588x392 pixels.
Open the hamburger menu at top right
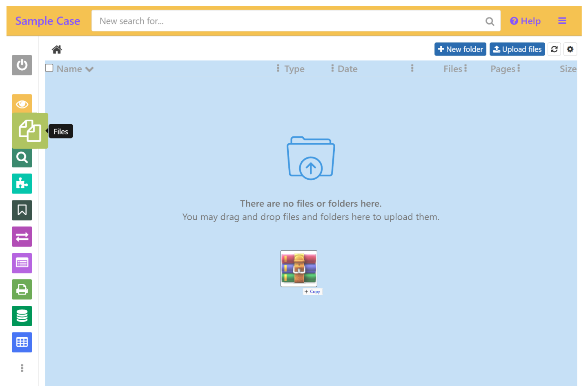pyautogui.click(x=562, y=20)
